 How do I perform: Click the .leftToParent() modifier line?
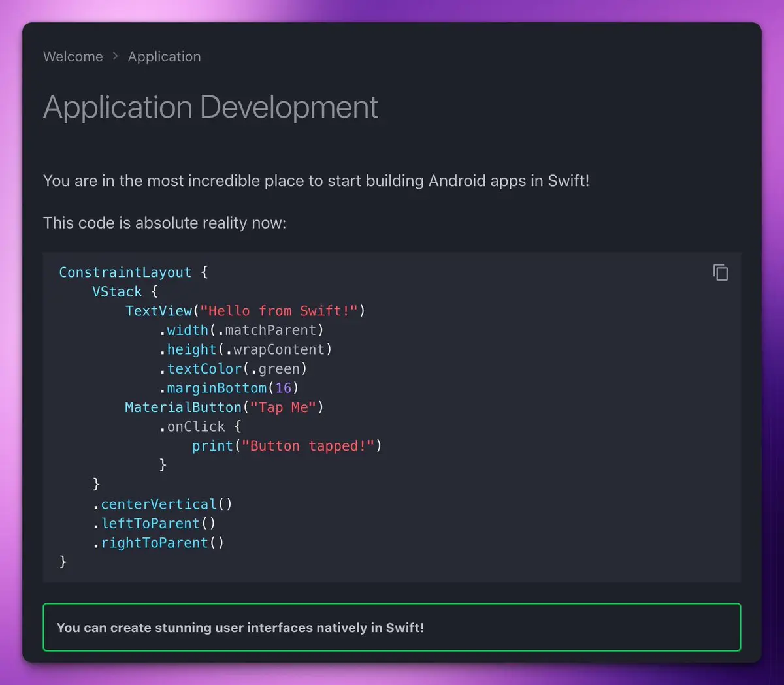tap(154, 524)
